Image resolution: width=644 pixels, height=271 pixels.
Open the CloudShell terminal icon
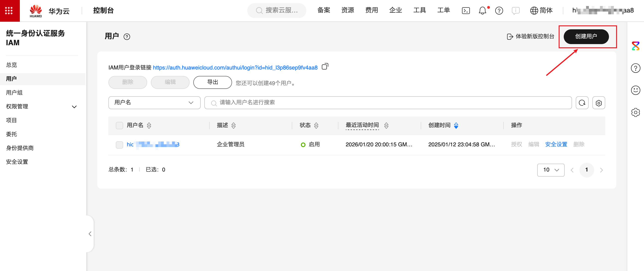tap(466, 11)
